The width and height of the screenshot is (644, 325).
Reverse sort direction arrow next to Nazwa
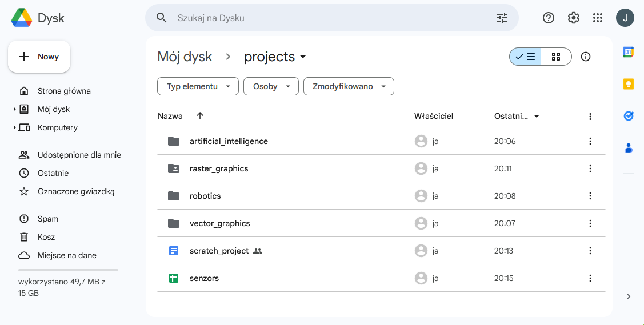(x=200, y=116)
